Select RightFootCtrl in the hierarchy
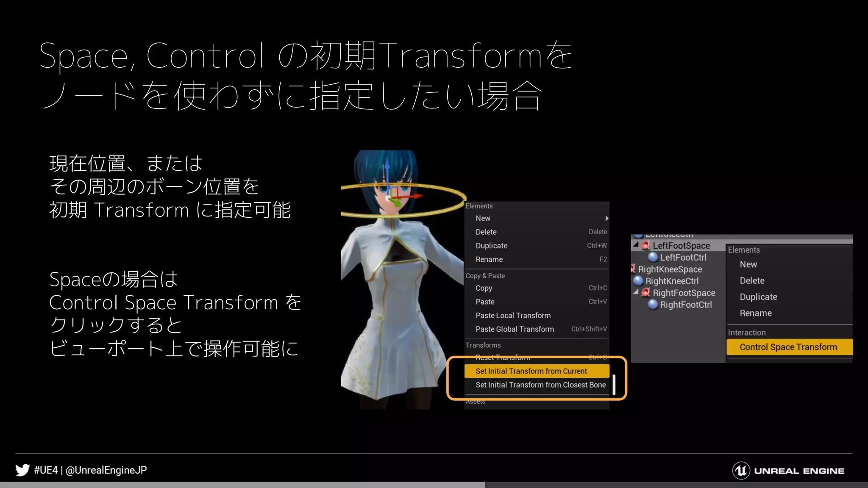The width and height of the screenshot is (868, 488). click(x=686, y=305)
